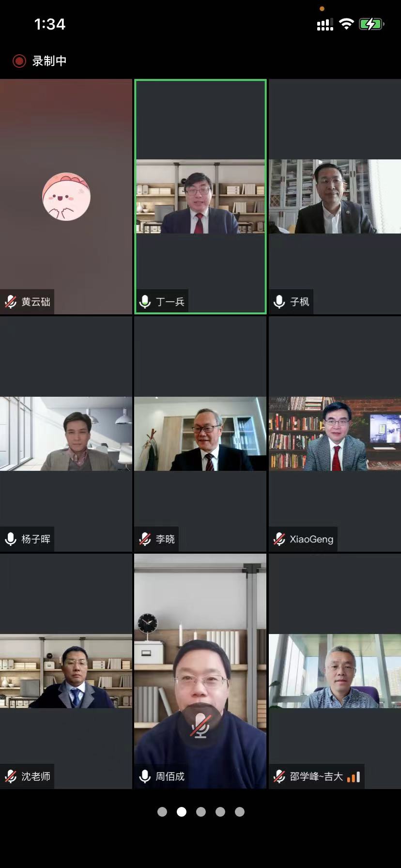This screenshot has width=401, height=868.
Task: Tap the name label 黄云础
Action: (x=36, y=302)
